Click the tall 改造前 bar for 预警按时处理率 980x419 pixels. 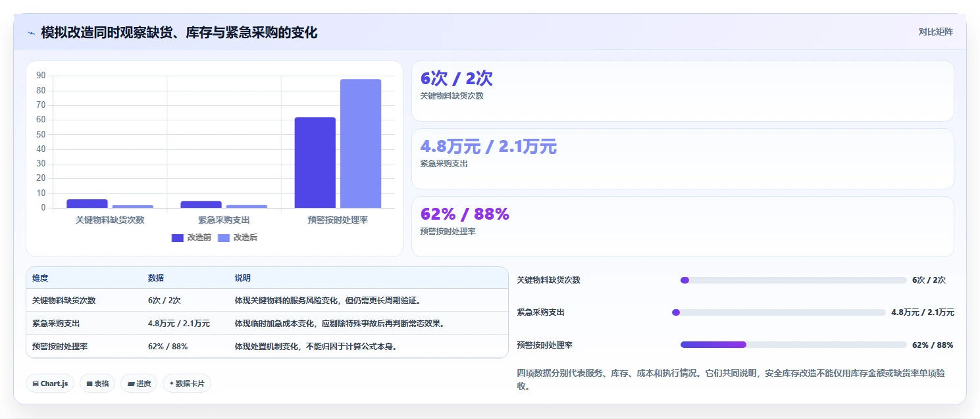pyautogui.click(x=315, y=162)
